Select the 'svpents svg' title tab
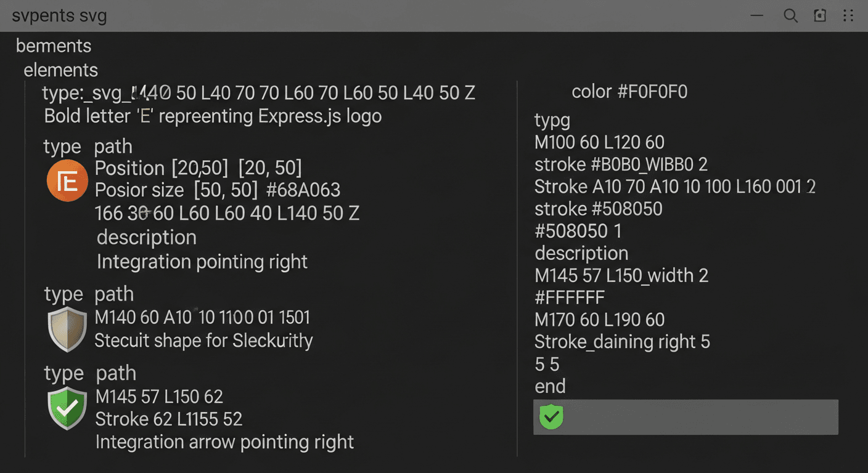 pyautogui.click(x=59, y=16)
